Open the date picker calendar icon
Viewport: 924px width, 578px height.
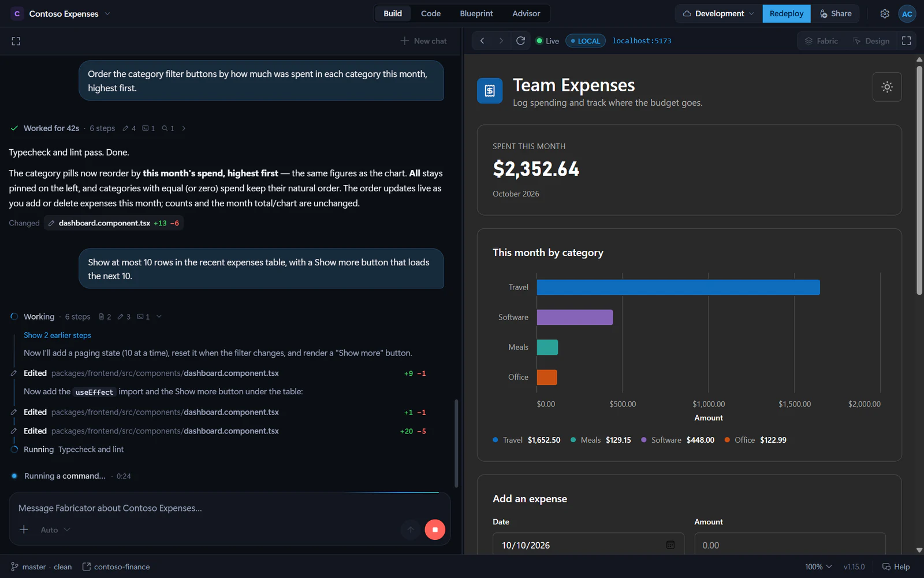click(x=670, y=545)
